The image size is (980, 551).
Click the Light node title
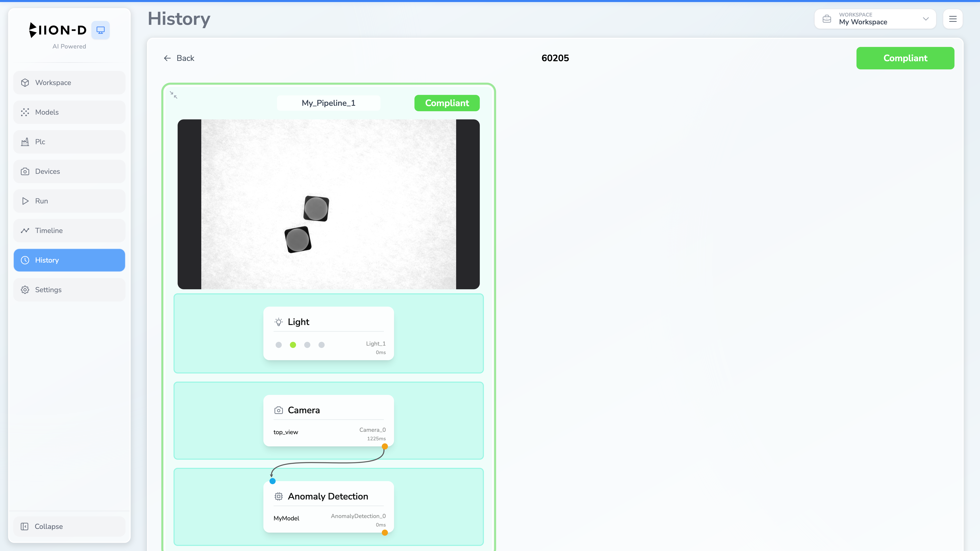pyautogui.click(x=298, y=322)
